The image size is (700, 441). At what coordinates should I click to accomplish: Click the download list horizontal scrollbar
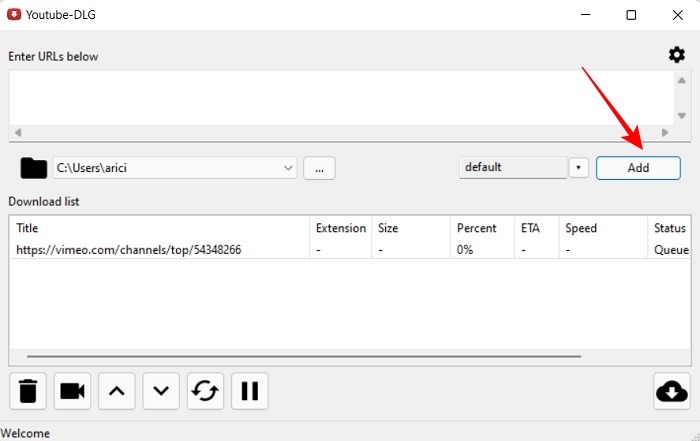click(304, 356)
